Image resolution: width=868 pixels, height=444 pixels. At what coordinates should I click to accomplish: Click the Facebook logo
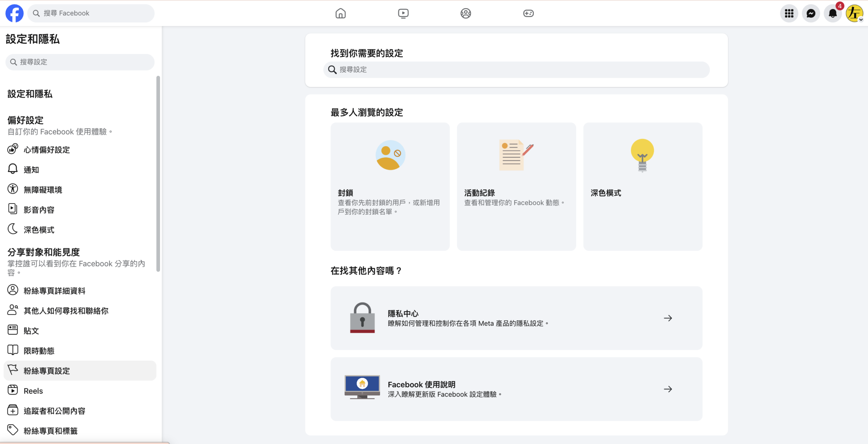[x=15, y=13]
